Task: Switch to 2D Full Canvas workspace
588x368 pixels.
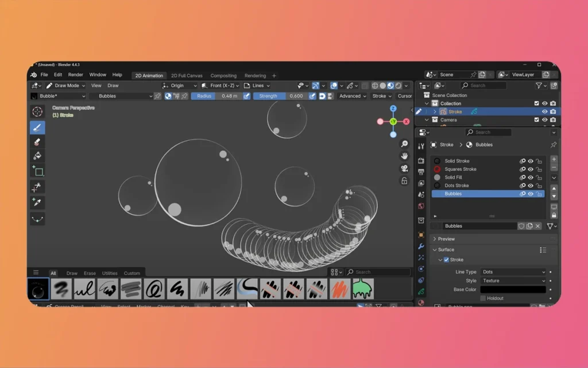Action: point(187,75)
